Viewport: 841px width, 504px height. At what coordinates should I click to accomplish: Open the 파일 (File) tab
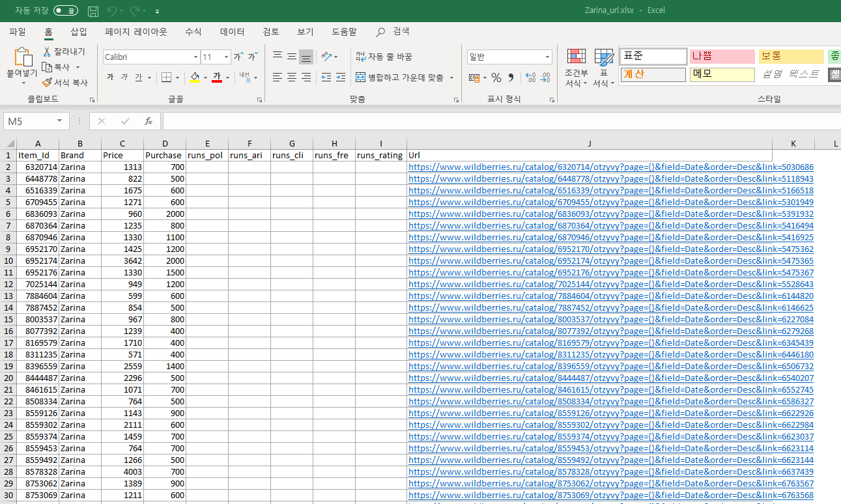18,32
